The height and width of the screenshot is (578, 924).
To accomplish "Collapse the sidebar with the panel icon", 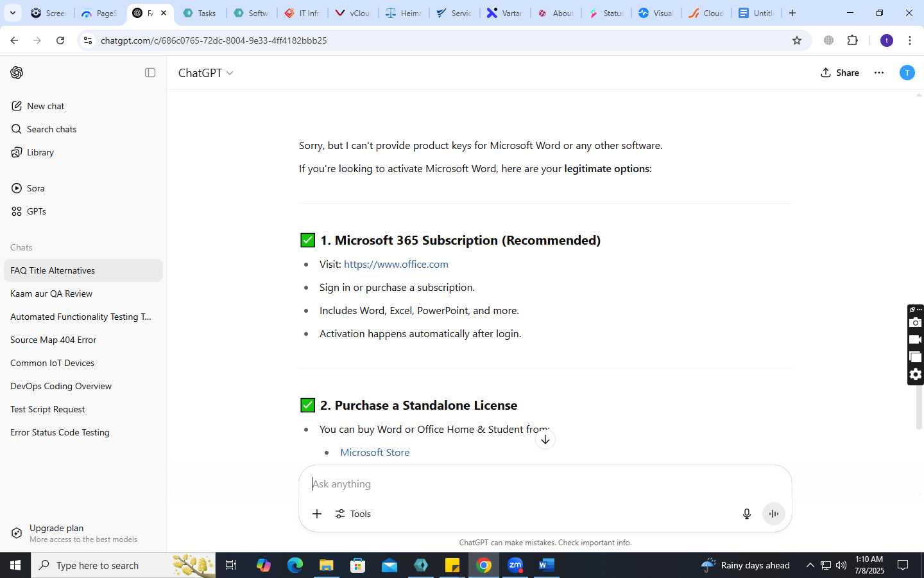I will (x=150, y=73).
